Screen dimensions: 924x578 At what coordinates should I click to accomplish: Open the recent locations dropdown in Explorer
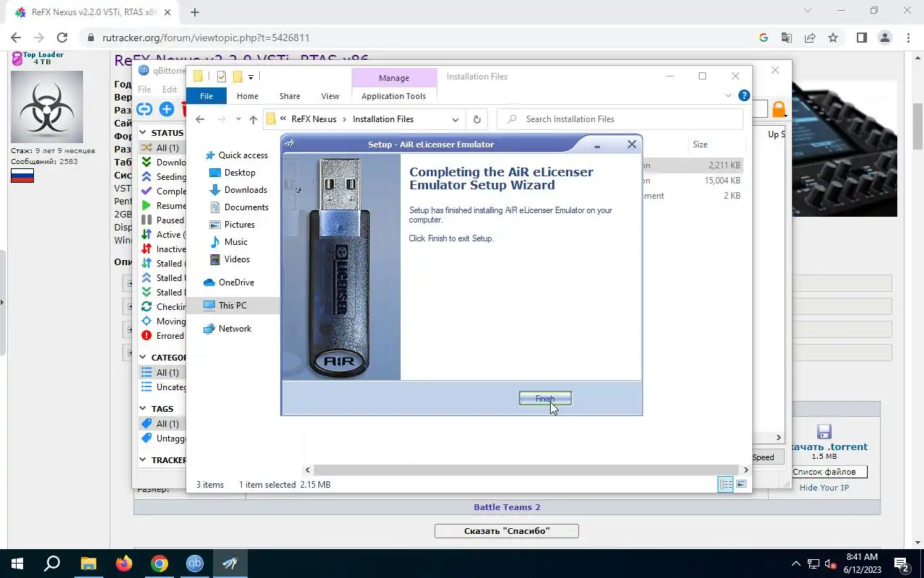click(238, 119)
